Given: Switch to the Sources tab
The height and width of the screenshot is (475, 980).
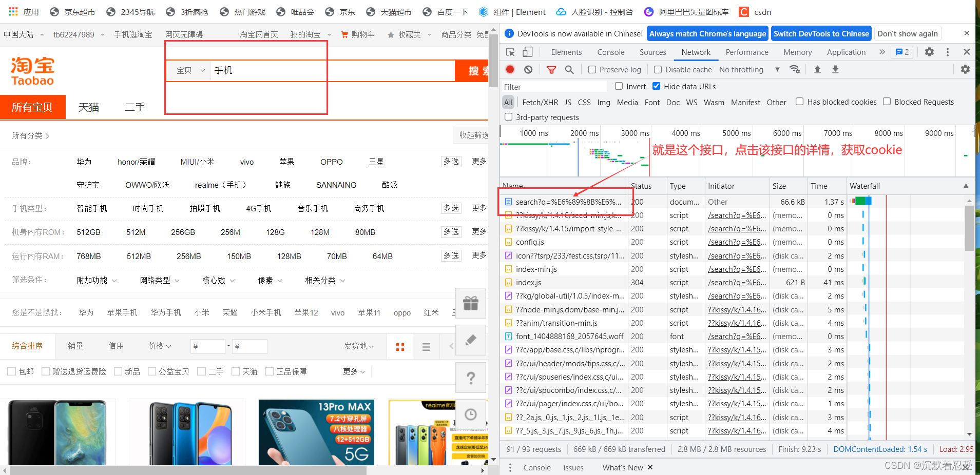Looking at the screenshot, I should 652,52.
